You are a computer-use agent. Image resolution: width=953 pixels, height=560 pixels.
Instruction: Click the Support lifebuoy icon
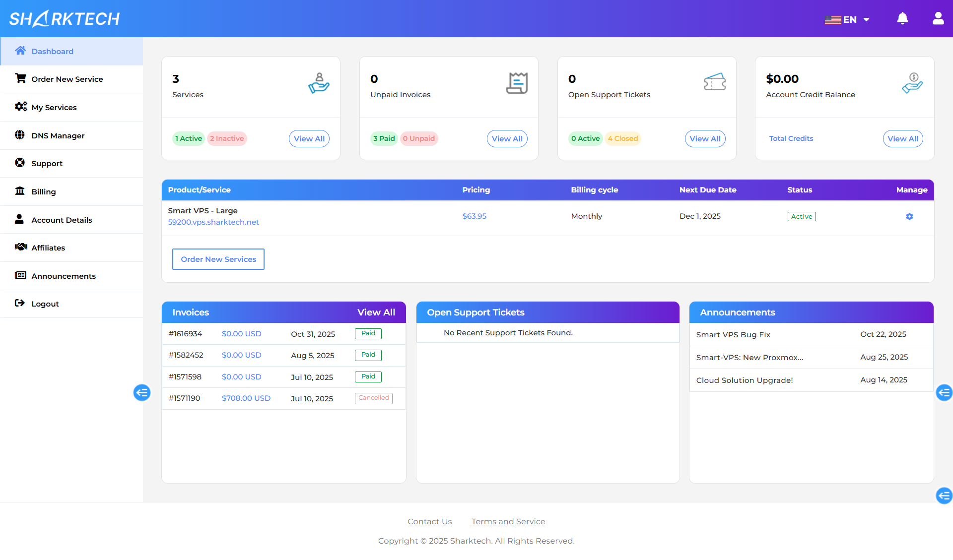coord(20,163)
